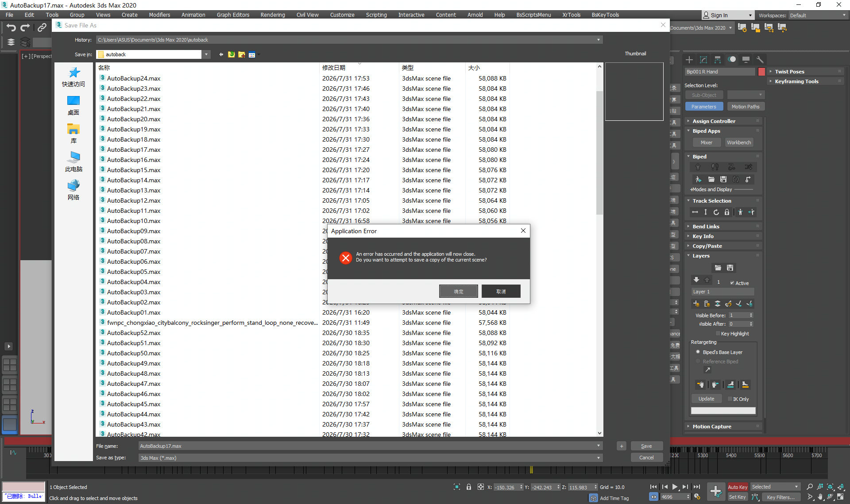Open the Workspaces Default dropdown
Viewport: 850px width, 504px height.
pos(818,15)
